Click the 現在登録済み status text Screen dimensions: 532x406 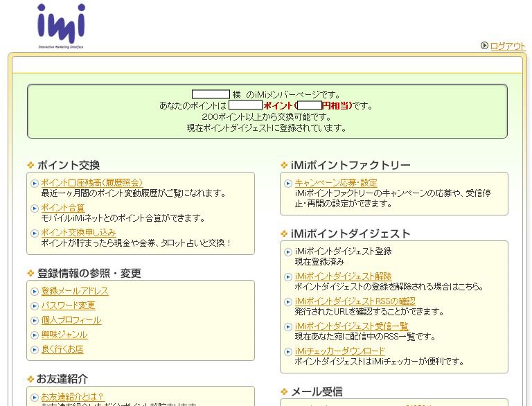319,262
